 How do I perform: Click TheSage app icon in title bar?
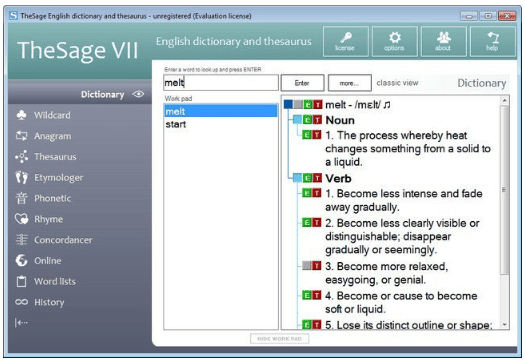(13, 15)
